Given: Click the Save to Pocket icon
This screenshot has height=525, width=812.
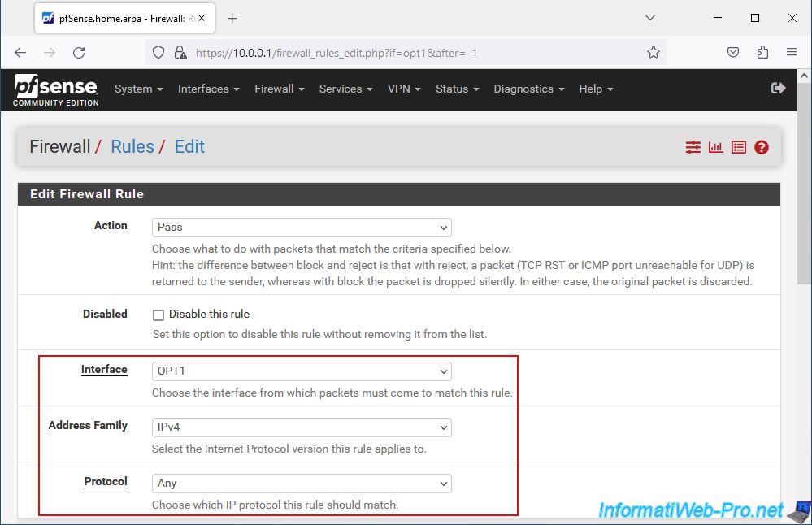Looking at the screenshot, I should point(733,52).
